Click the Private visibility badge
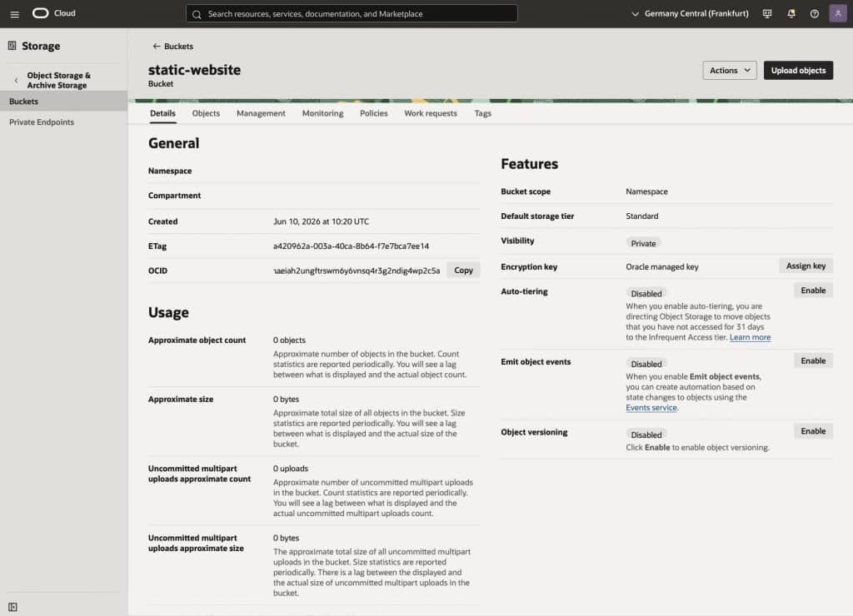Image resolution: width=853 pixels, height=616 pixels. coord(643,243)
